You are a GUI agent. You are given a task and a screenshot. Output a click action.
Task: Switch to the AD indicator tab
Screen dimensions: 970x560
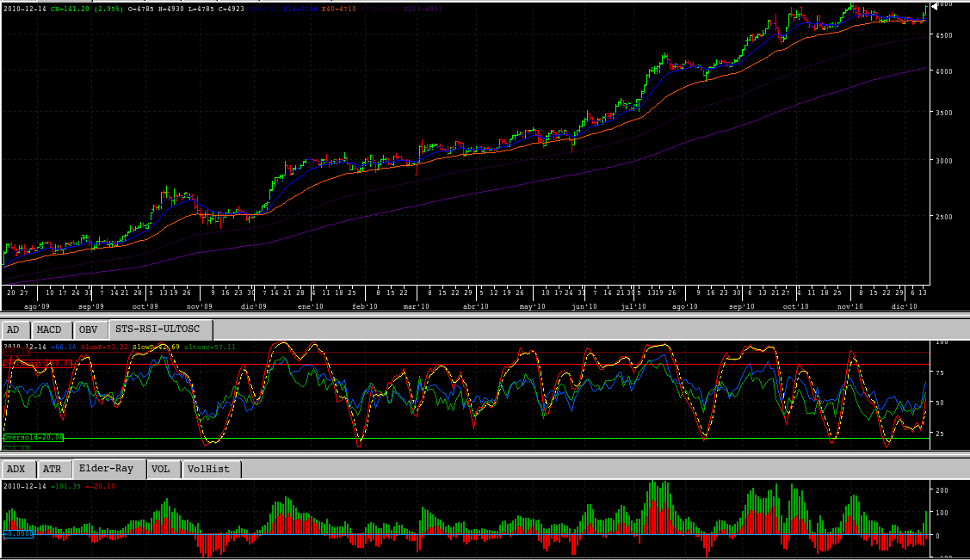point(13,329)
